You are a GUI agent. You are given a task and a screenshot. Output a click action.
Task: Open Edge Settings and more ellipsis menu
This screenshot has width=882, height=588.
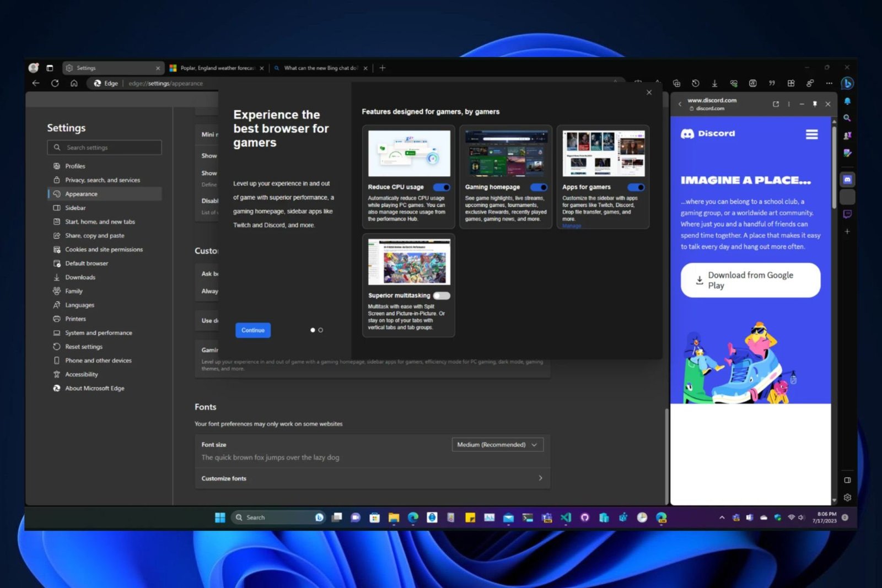point(829,83)
